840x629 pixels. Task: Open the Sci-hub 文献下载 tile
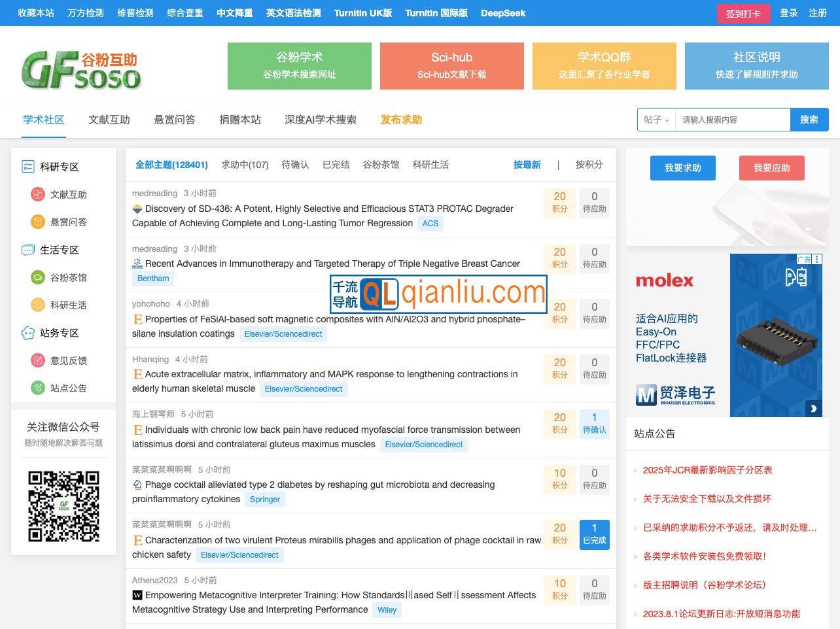(x=451, y=66)
